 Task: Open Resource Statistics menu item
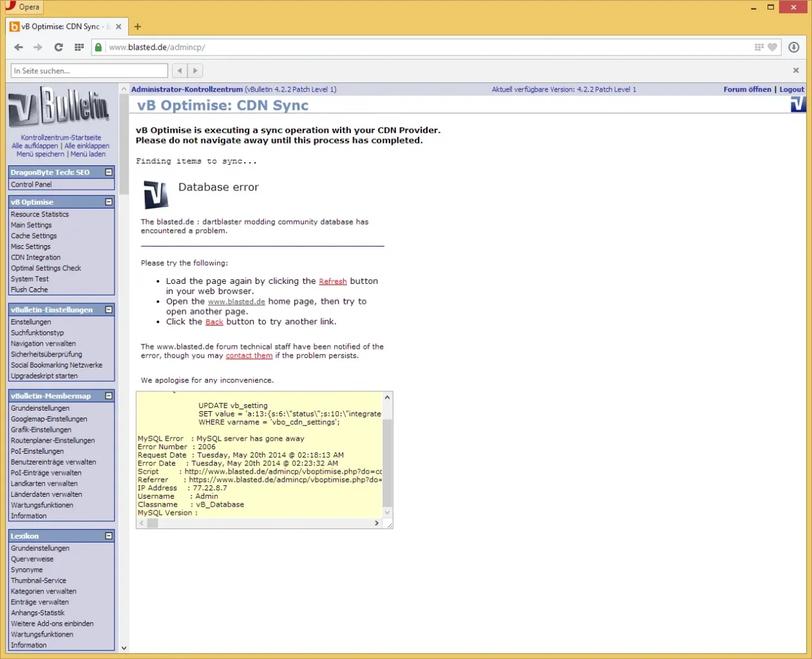pos(40,214)
